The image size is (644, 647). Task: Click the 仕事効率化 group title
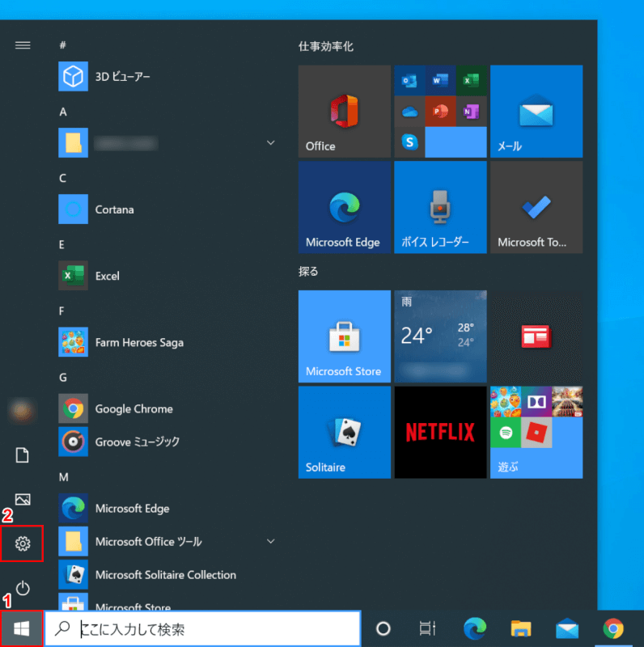tap(326, 46)
